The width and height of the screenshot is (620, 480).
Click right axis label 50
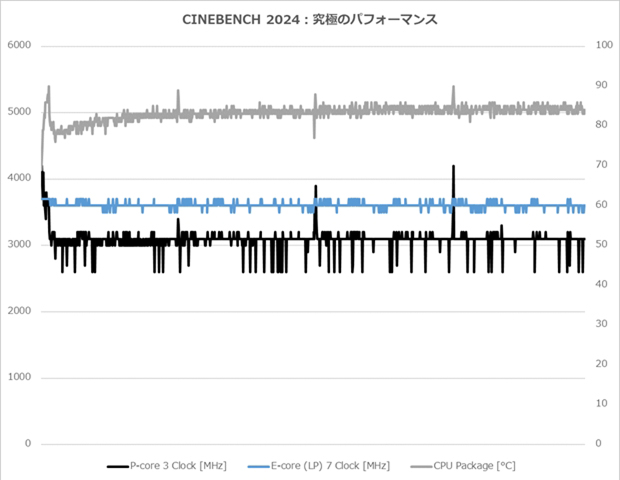601,244
